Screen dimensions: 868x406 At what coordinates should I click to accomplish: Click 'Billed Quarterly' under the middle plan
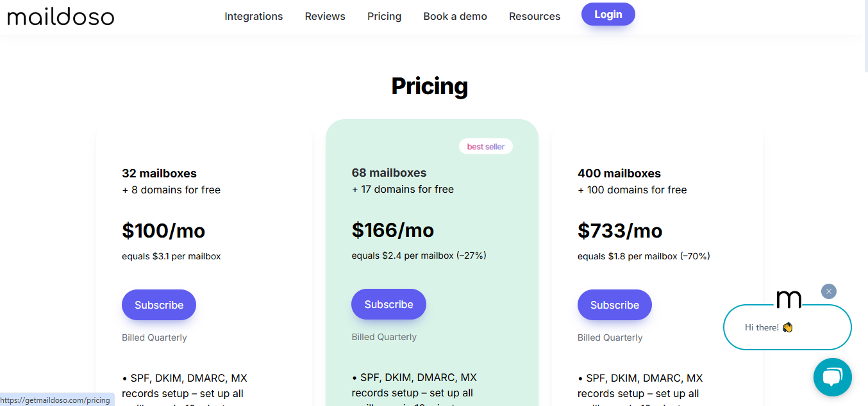click(384, 337)
